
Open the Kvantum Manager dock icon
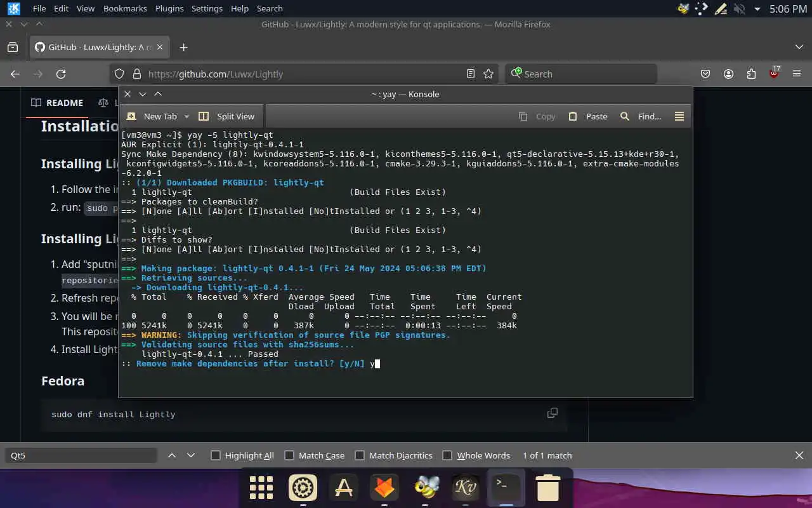465,488
